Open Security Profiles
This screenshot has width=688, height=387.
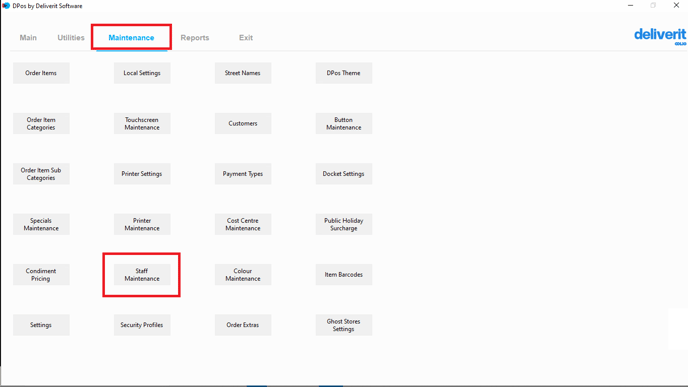pyautogui.click(x=142, y=325)
